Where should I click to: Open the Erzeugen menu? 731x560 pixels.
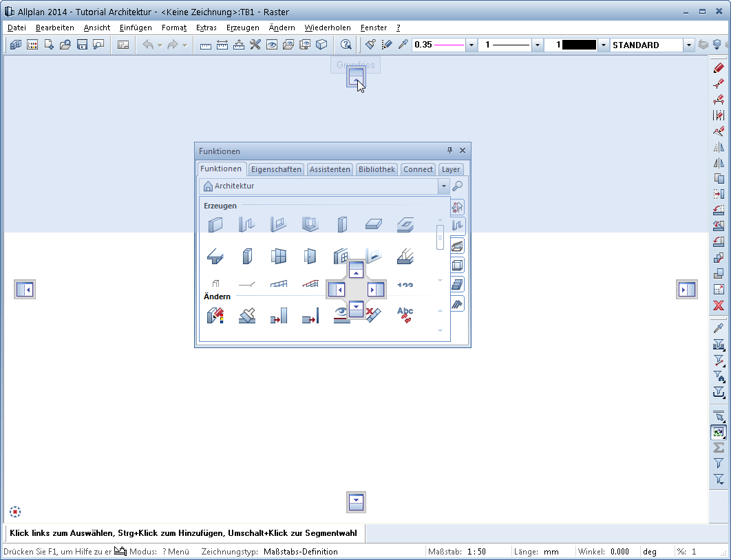pos(243,28)
